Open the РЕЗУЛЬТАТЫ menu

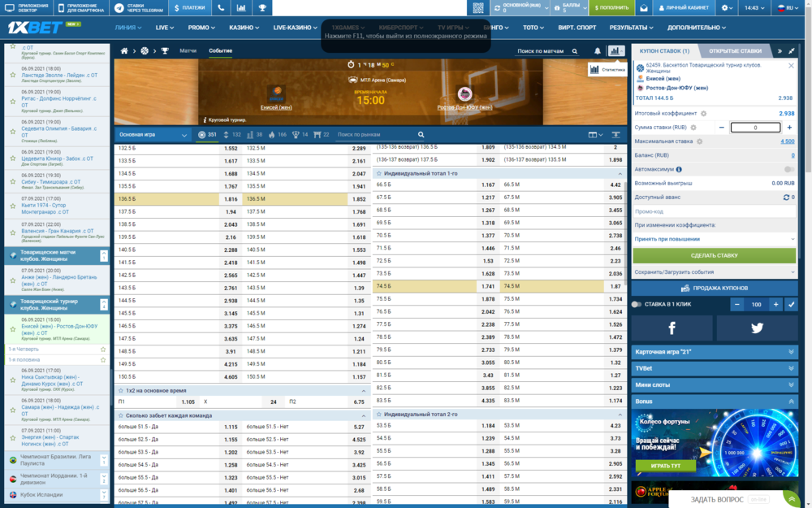[x=631, y=28]
